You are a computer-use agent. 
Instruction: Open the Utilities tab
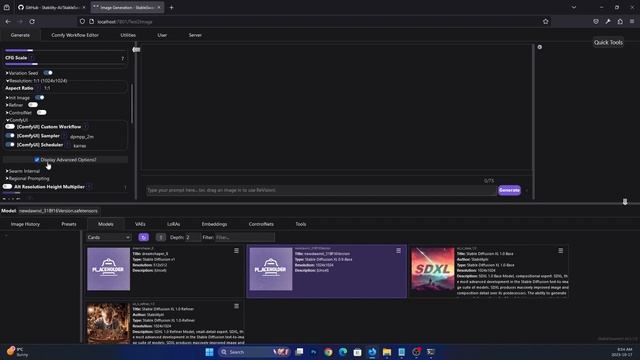point(128,35)
